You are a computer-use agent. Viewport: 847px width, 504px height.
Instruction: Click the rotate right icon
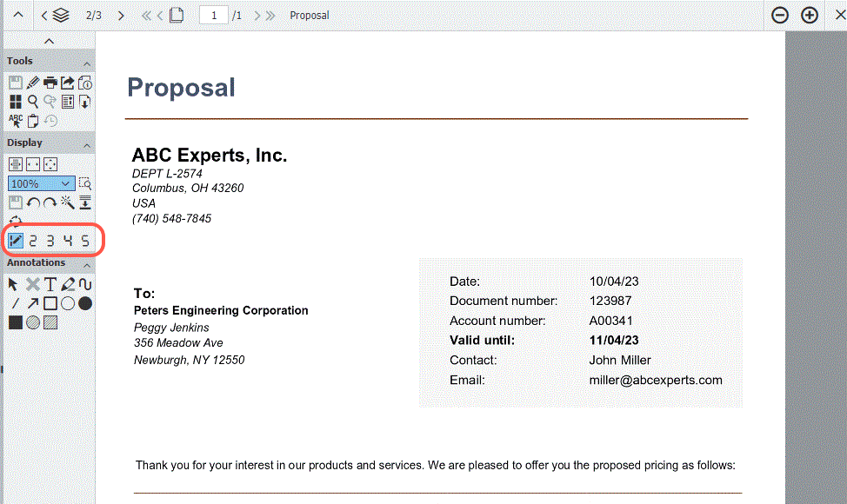click(x=50, y=202)
